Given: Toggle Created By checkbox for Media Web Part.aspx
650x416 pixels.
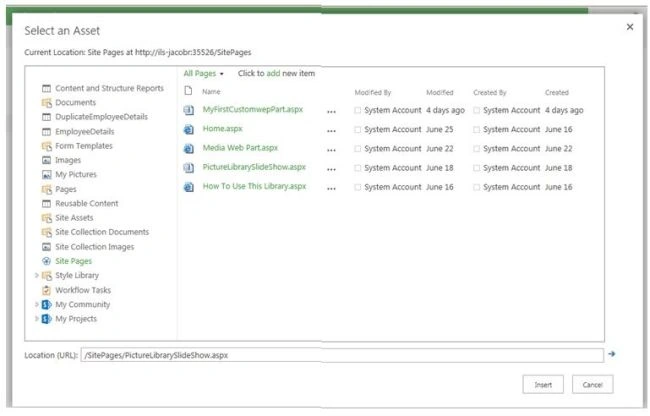Looking at the screenshot, I should (x=476, y=149).
